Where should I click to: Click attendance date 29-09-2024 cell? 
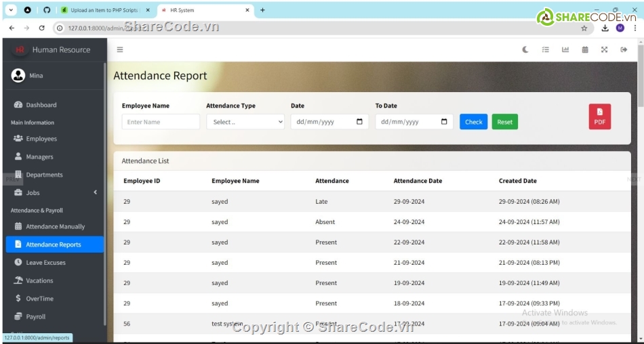tap(409, 202)
